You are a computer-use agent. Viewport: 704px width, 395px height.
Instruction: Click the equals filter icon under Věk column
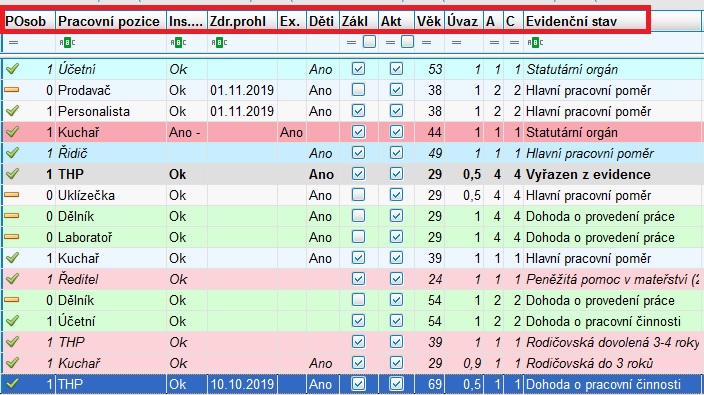427,43
